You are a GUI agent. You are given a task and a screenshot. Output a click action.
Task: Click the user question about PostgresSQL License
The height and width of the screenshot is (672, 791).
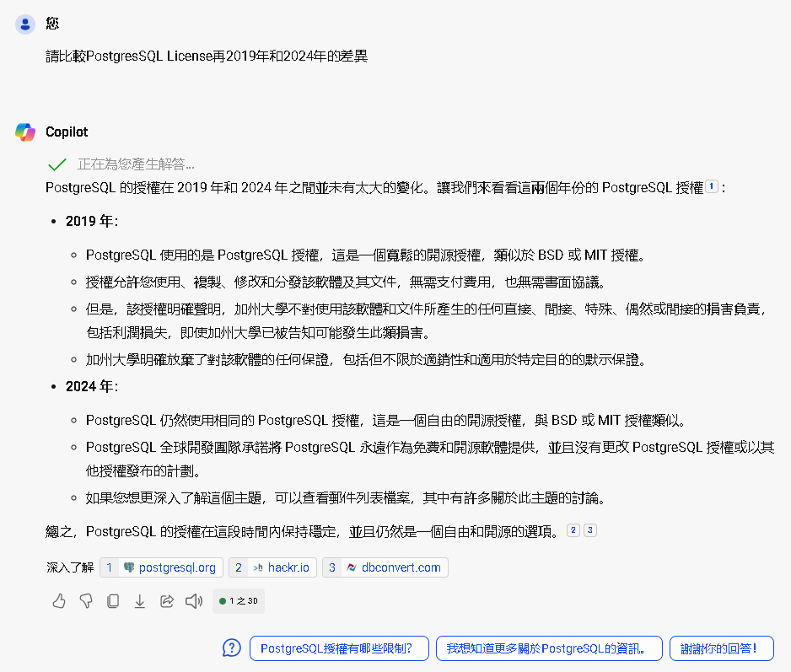207,56
